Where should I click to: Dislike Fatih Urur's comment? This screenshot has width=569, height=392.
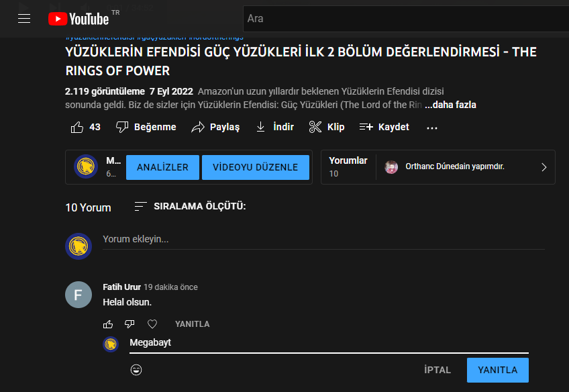pyautogui.click(x=130, y=324)
